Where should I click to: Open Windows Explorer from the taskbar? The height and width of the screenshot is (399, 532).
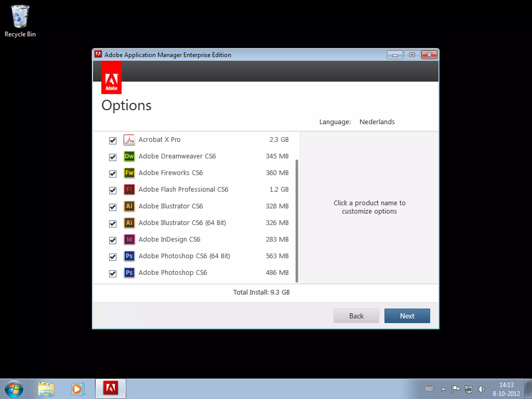(x=46, y=389)
